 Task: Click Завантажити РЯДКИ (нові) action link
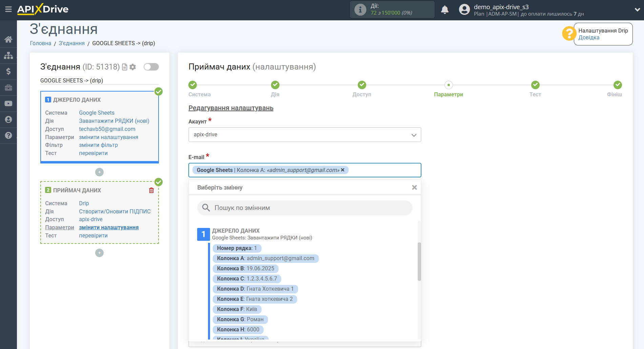pyautogui.click(x=114, y=121)
